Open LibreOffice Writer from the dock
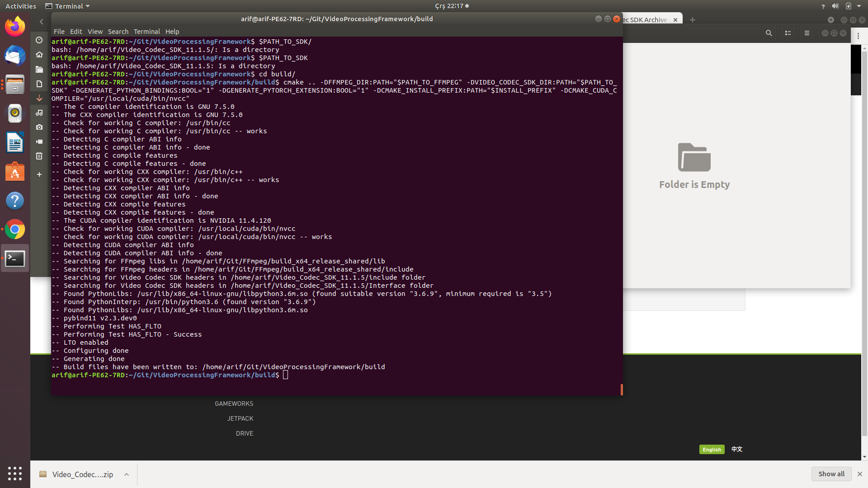868x488 pixels. [15, 142]
